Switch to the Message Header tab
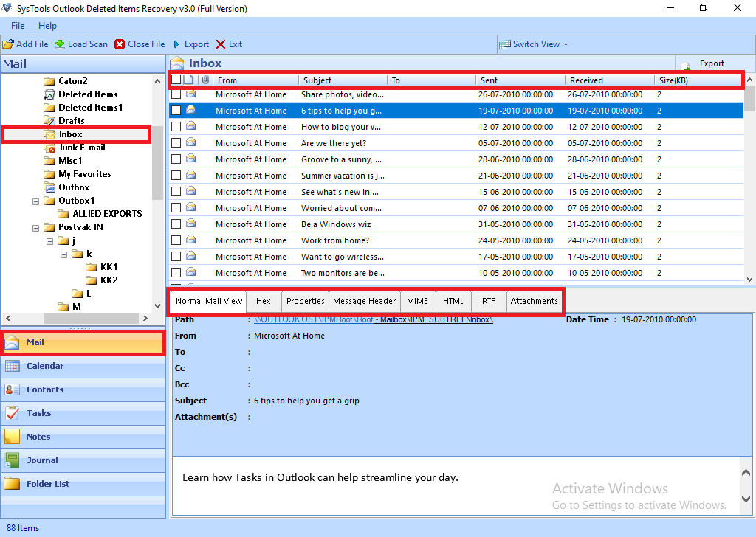 click(364, 301)
